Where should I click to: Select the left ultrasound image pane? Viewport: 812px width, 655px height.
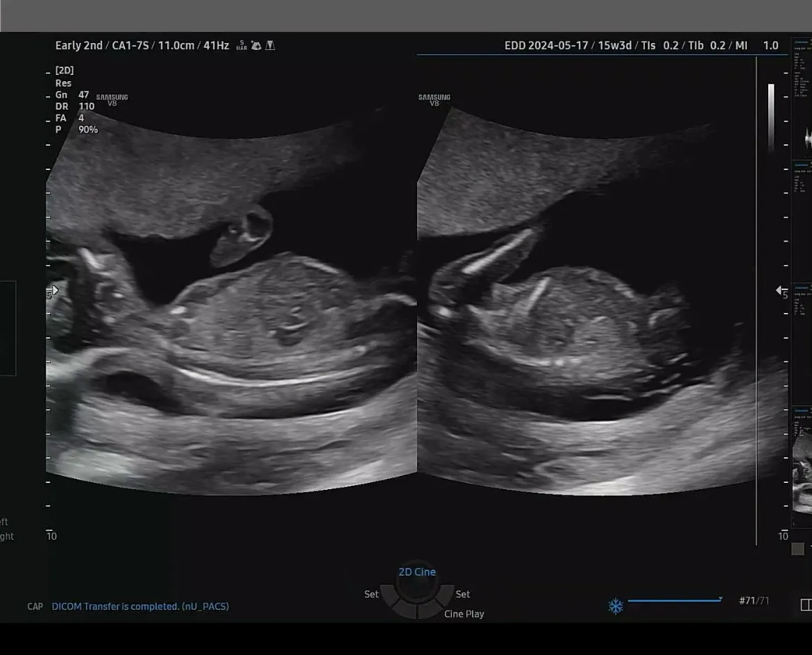pyautogui.click(x=231, y=300)
